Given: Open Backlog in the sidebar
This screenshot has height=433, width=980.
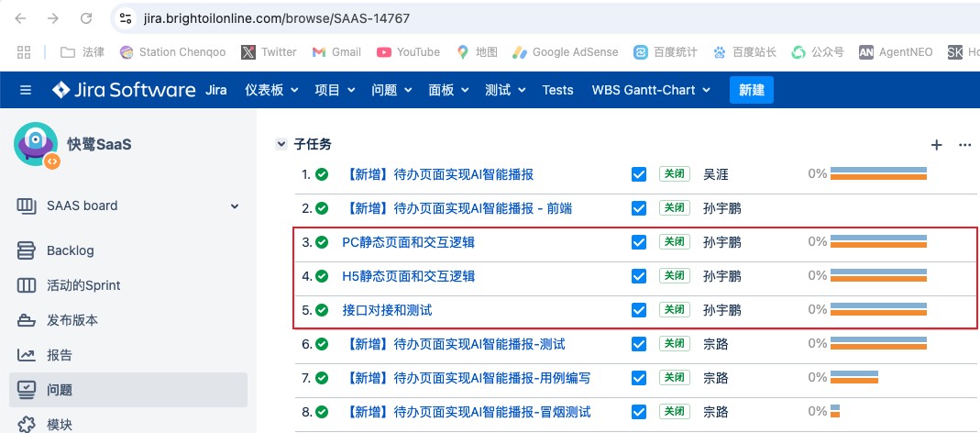Looking at the screenshot, I should (x=70, y=251).
